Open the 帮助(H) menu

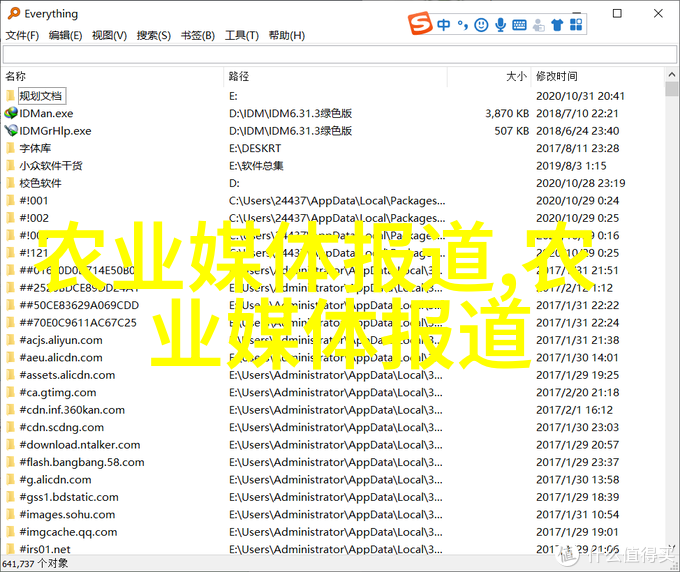(x=287, y=36)
